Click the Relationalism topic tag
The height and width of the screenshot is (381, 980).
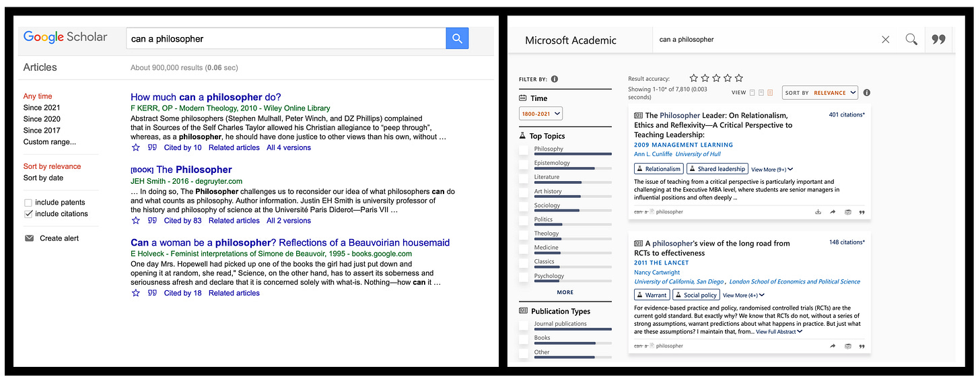click(x=659, y=169)
